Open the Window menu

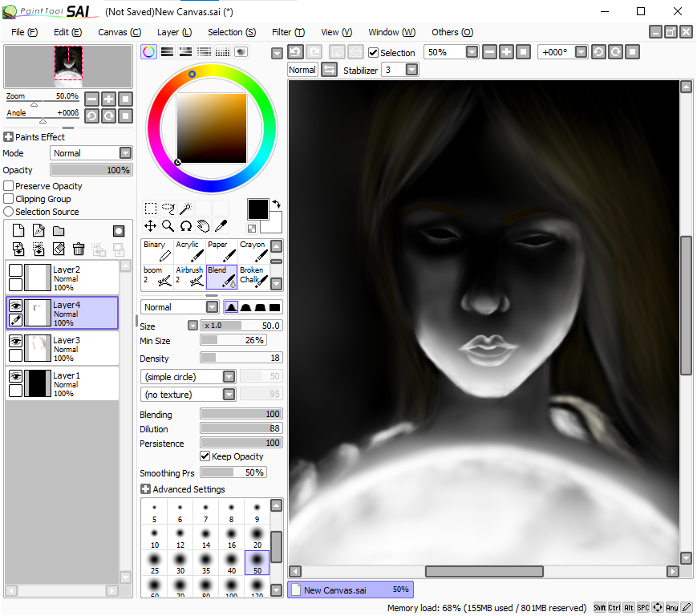tap(392, 32)
